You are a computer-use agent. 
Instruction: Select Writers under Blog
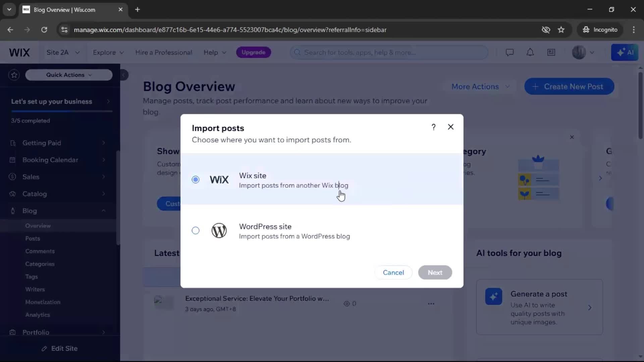click(35, 290)
